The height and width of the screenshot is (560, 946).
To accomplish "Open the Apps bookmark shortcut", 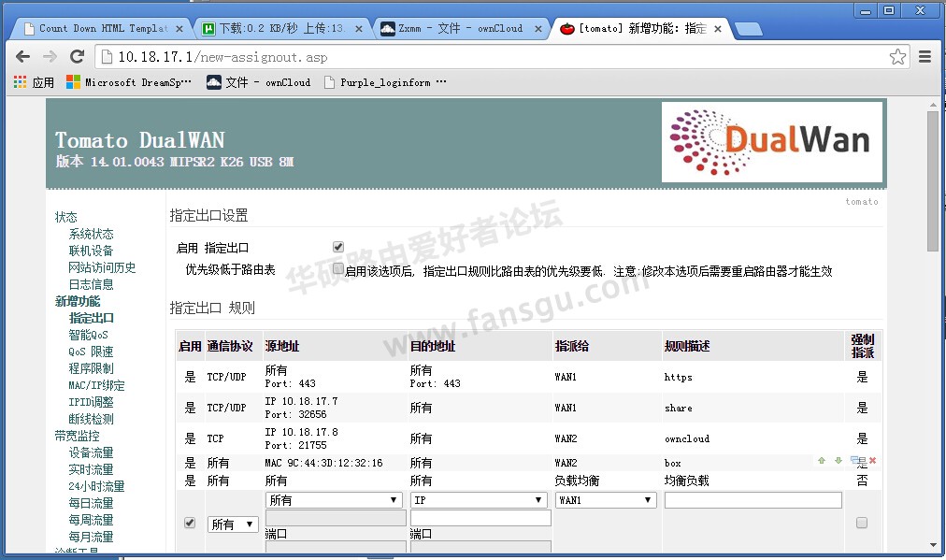I will pyautogui.click(x=34, y=82).
